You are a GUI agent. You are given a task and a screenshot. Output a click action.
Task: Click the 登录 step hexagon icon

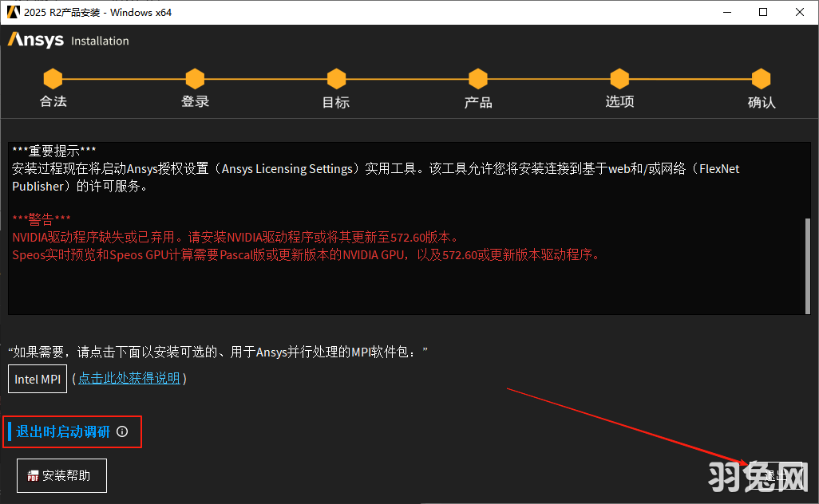pos(195,78)
